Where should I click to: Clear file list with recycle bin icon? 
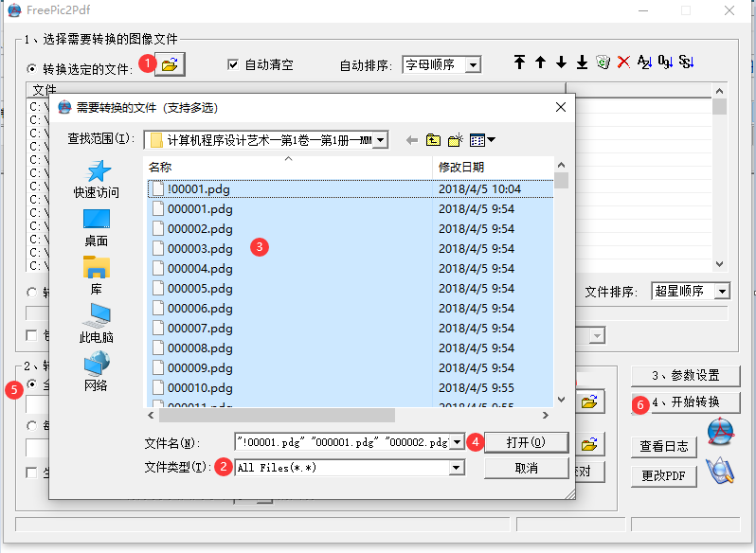tap(603, 62)
